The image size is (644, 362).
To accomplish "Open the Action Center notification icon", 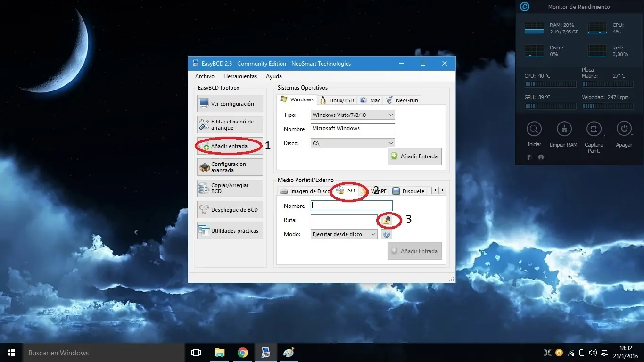I will (x=604, y=353).
